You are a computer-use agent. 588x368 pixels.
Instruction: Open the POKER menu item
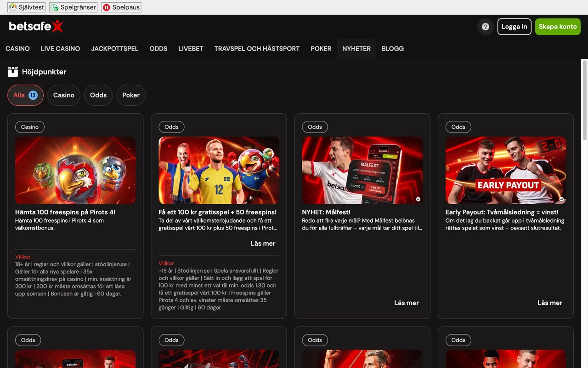click(321, 49)
